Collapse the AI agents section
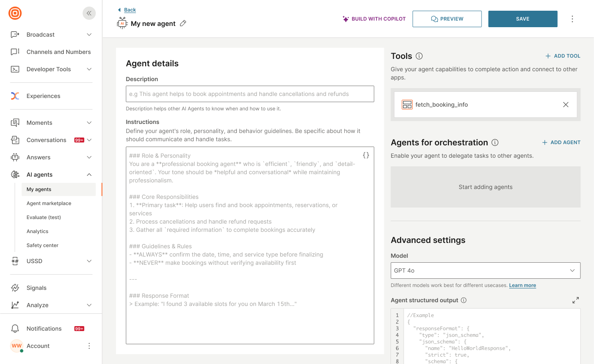This screenshot has height=364, width=594. pos(89,174)
